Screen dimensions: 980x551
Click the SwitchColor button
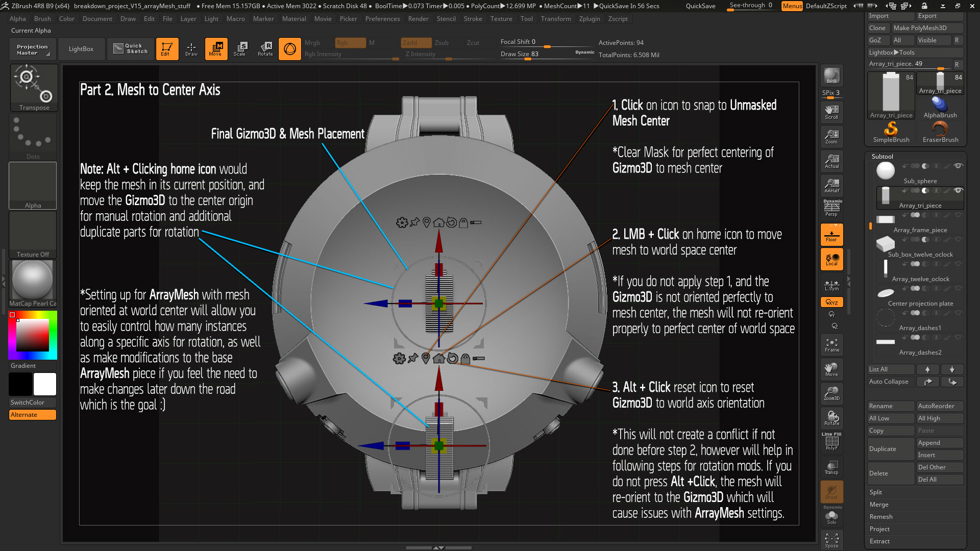[33, 403]
